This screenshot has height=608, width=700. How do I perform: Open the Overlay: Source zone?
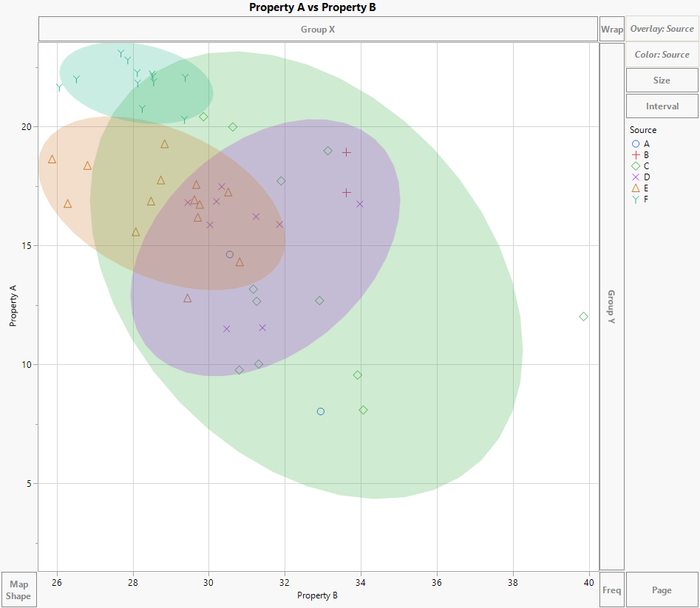662,29
